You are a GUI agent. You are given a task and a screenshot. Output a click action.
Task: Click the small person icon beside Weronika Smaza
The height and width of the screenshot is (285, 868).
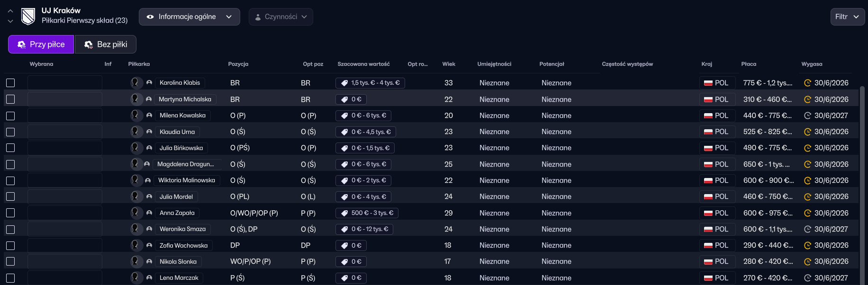click(149, 229)
